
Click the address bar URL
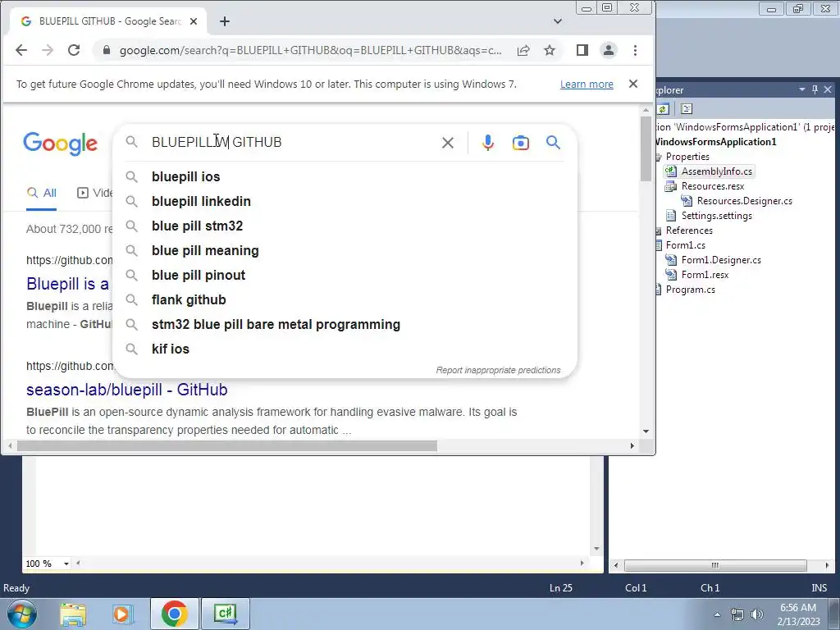pyautogui.click(x=310, y=50)
